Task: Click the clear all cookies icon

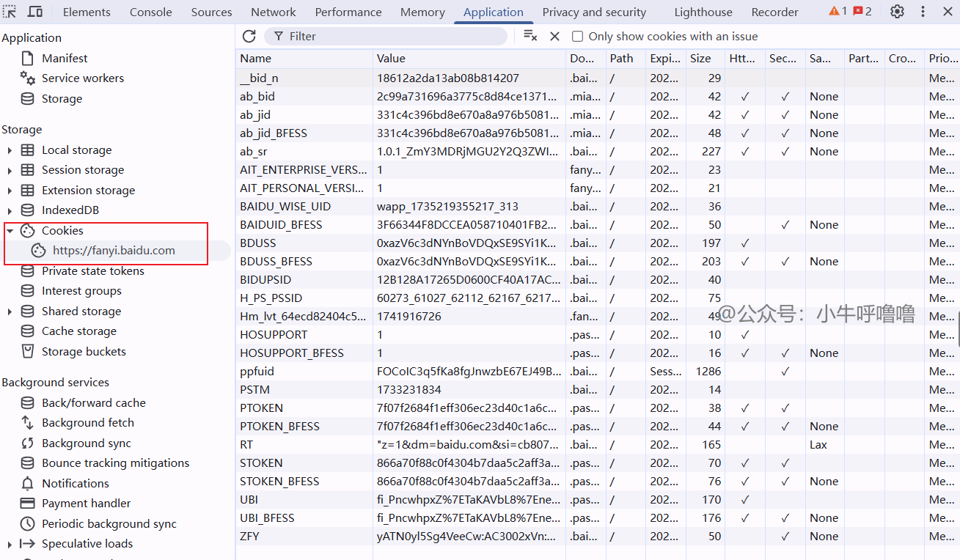Action: coord(530,36)
